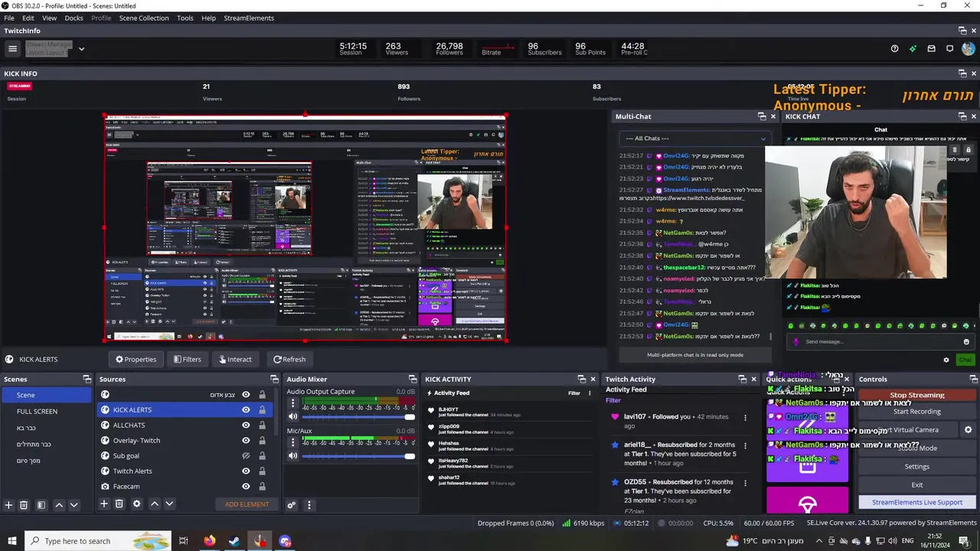
Task: Open OBS Settings from Controls
Action: click(916, 467)
